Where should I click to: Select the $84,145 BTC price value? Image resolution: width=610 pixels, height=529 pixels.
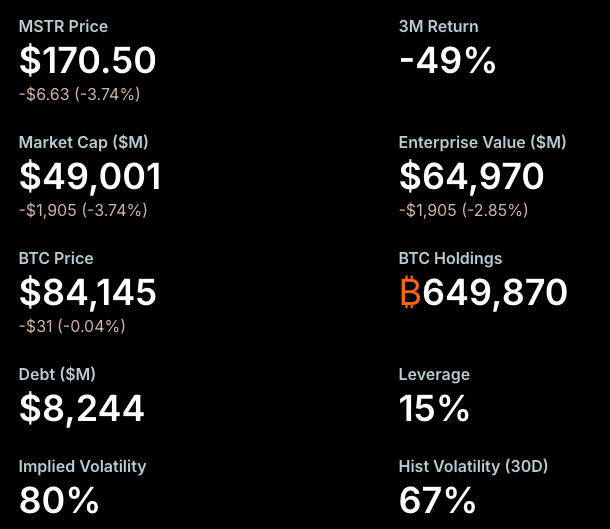pos(88,293)
